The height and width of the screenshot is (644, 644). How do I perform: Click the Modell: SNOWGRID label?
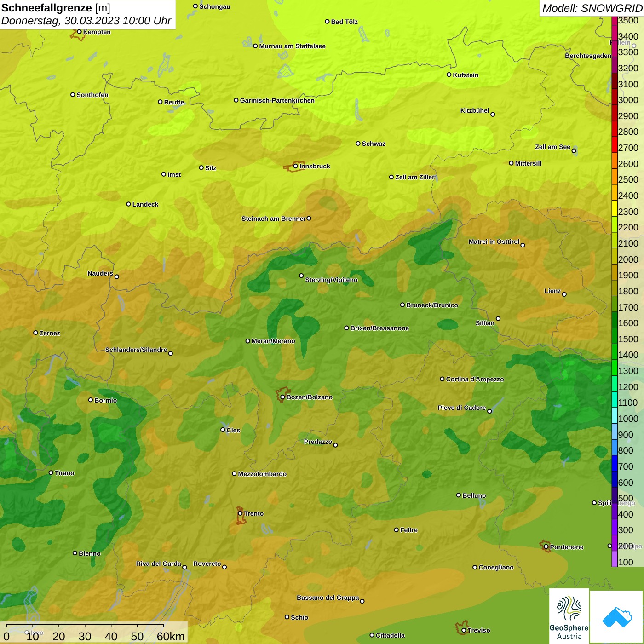(x=592, y=8)
